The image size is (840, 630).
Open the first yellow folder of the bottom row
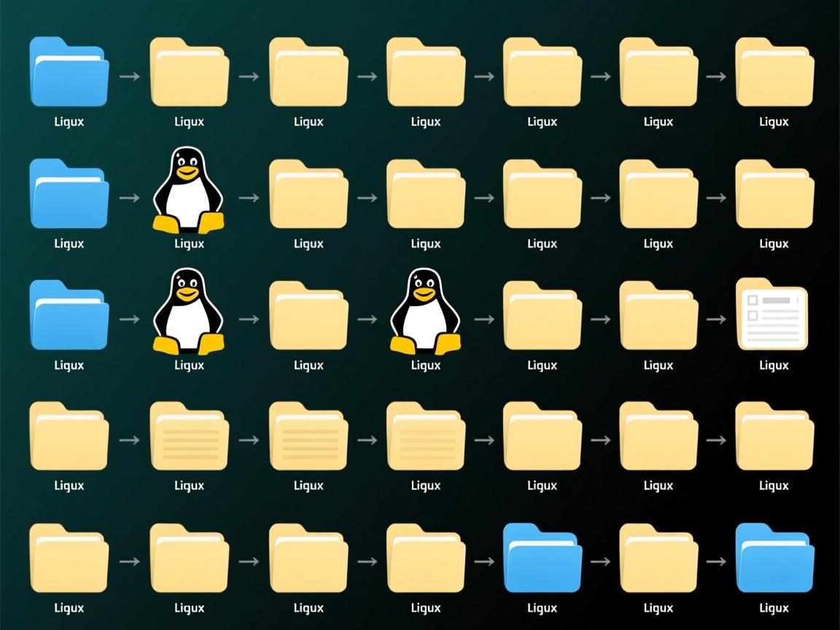pos(69,559)
